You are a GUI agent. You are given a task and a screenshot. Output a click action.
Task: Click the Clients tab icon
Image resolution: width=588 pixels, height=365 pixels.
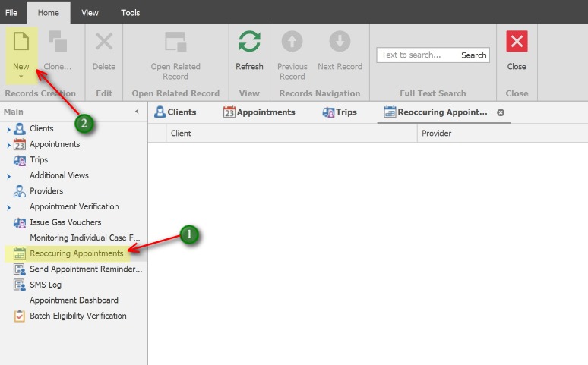point(160,112)
